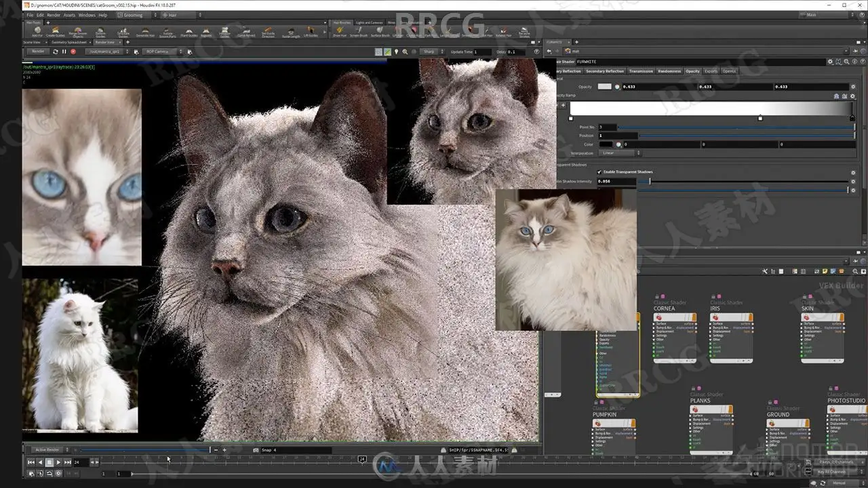Switch to the Transmission tab
The height and width of the screenshot is (488, 868).
click(x=641, y=71)
